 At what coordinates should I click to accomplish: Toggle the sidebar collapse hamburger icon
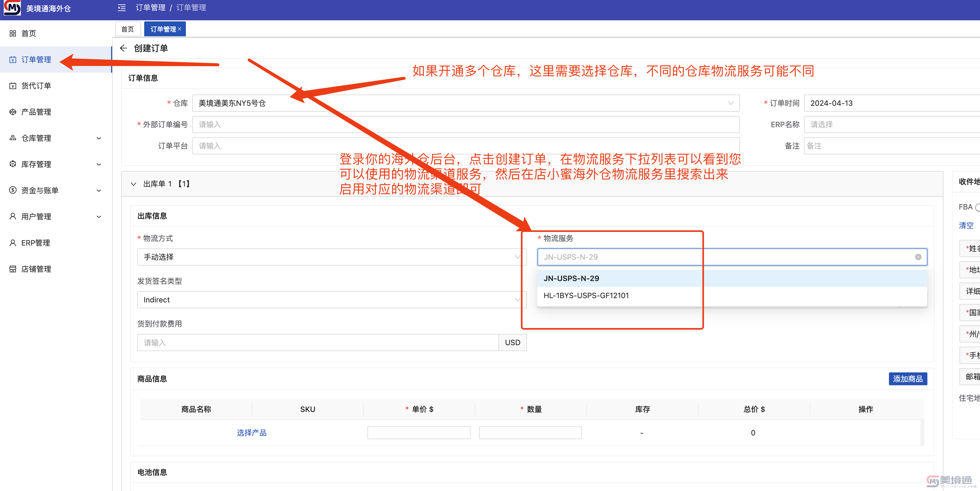pos(122,7)
